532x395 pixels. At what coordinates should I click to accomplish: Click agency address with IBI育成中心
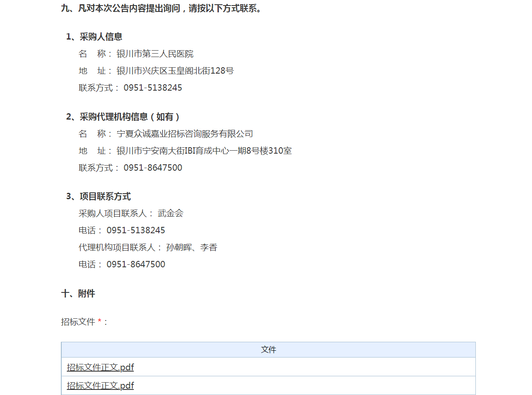204,151
